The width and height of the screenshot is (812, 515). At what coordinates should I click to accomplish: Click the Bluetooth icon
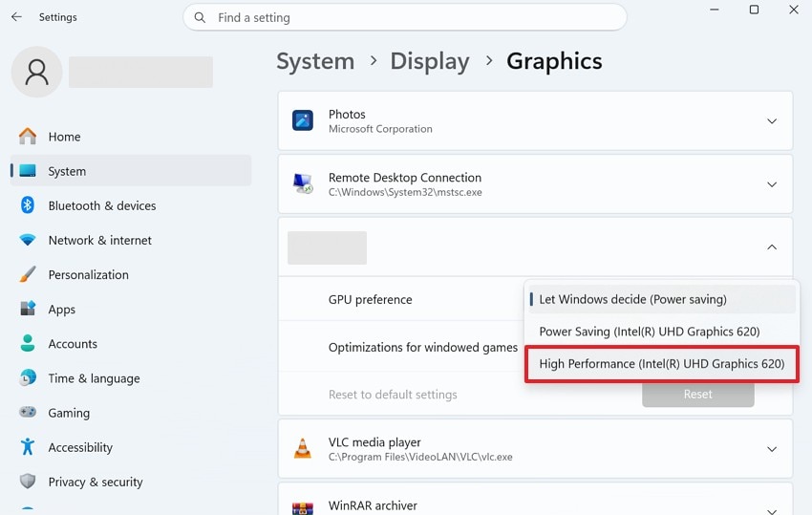click(x=28, y=205)
